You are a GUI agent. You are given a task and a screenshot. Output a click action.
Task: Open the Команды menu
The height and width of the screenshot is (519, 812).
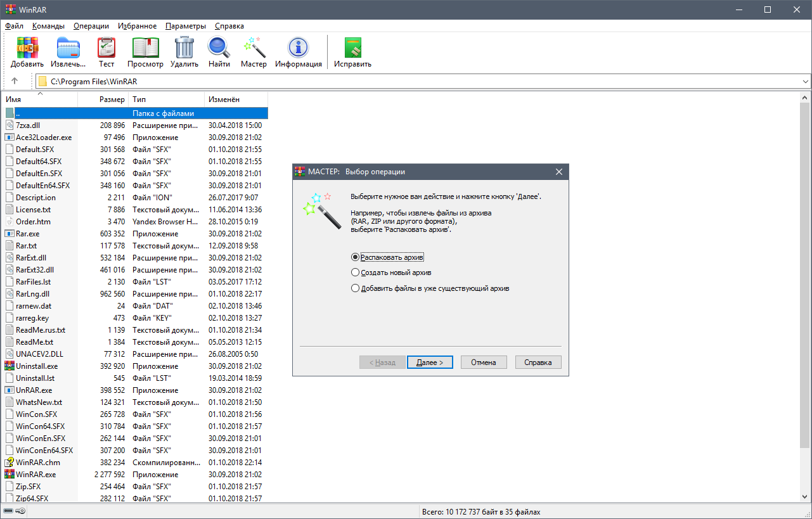point(48,26)
